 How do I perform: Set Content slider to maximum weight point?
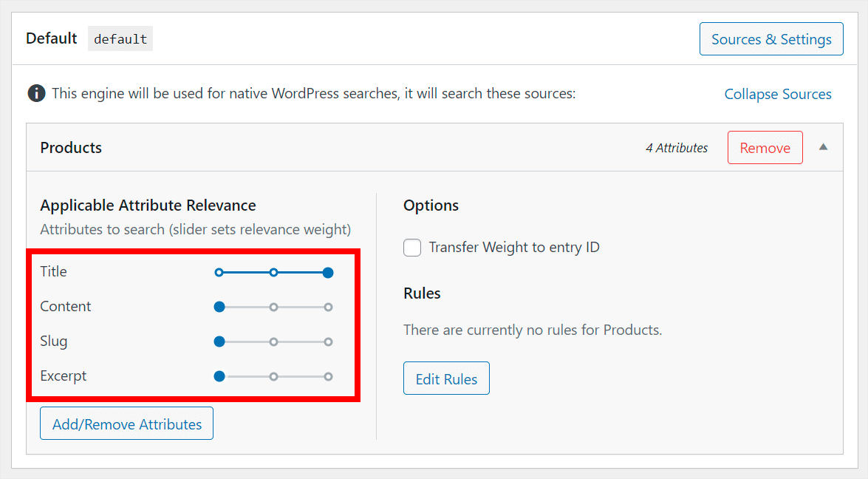click(x=328, y=307)
